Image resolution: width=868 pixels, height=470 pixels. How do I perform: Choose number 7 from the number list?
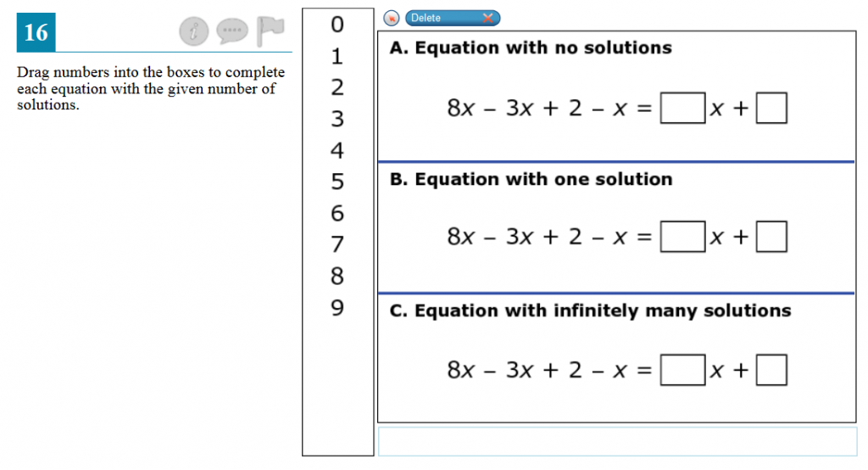point(337,244)
